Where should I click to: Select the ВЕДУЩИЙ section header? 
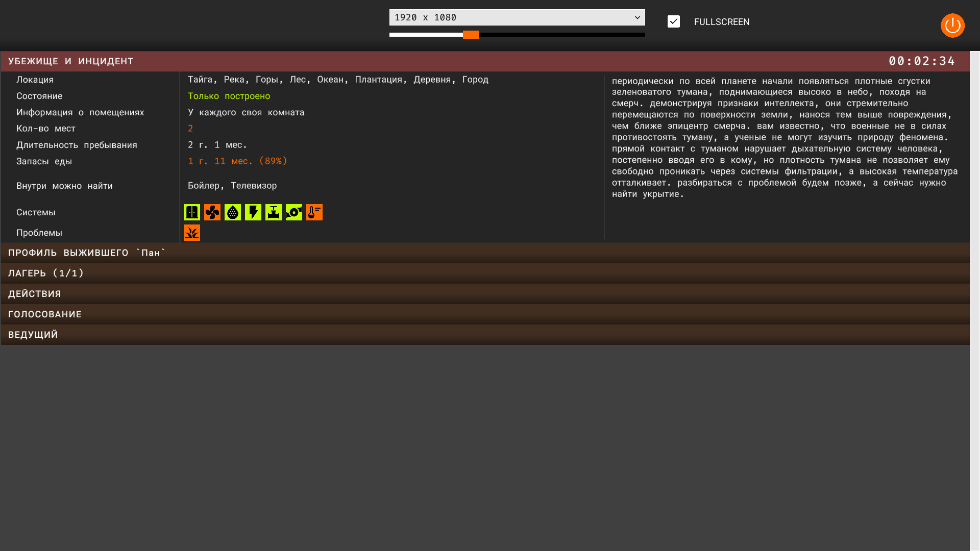coord(33,334)
